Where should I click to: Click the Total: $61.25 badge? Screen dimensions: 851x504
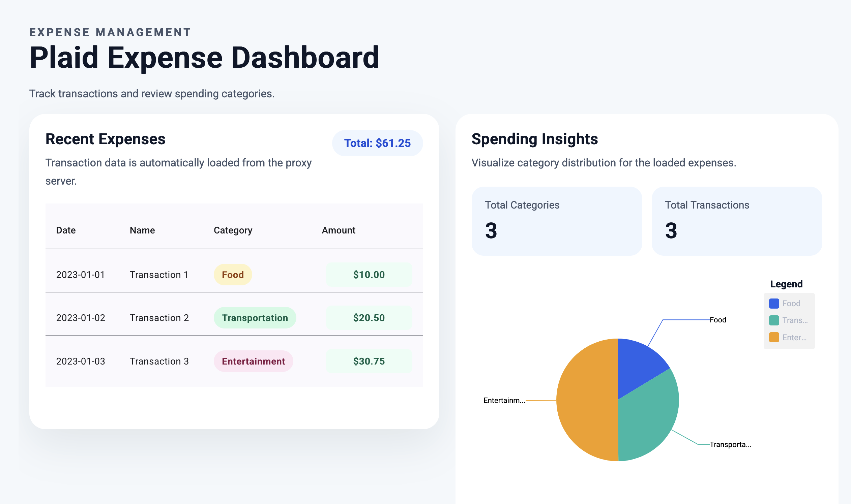(377, 143)
